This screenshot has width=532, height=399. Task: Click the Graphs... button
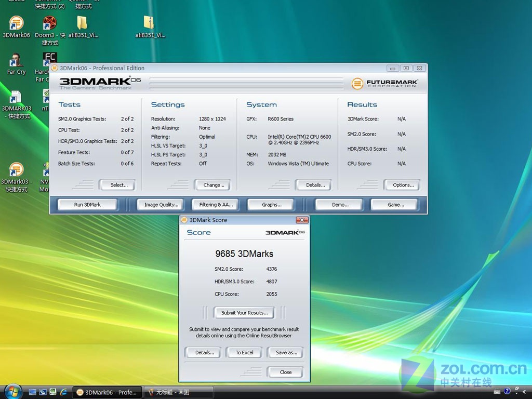click(271, 205)
